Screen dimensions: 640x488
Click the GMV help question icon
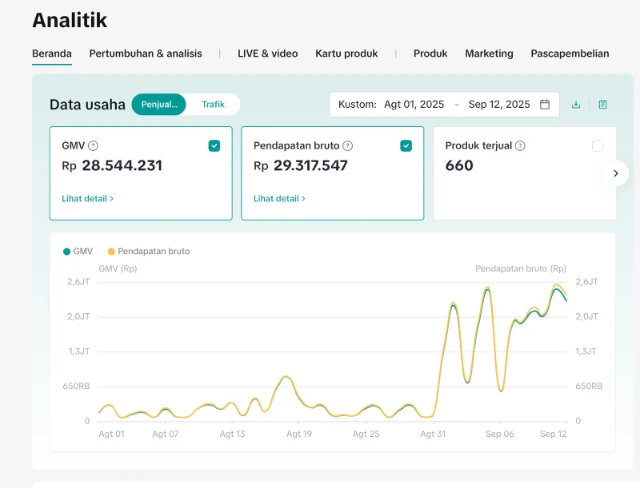(93, 146)
